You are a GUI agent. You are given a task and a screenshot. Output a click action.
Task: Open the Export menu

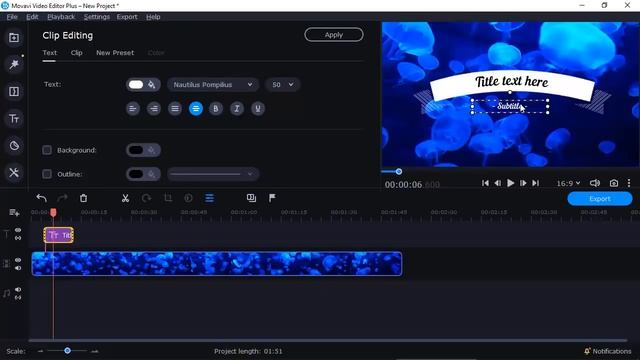[127, 17]
